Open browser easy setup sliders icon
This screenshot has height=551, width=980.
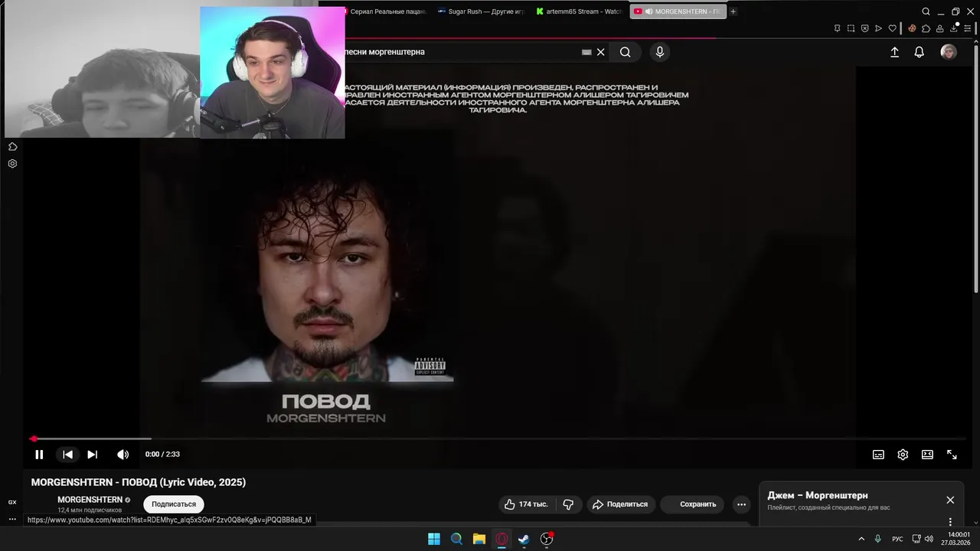click(968, 28)
